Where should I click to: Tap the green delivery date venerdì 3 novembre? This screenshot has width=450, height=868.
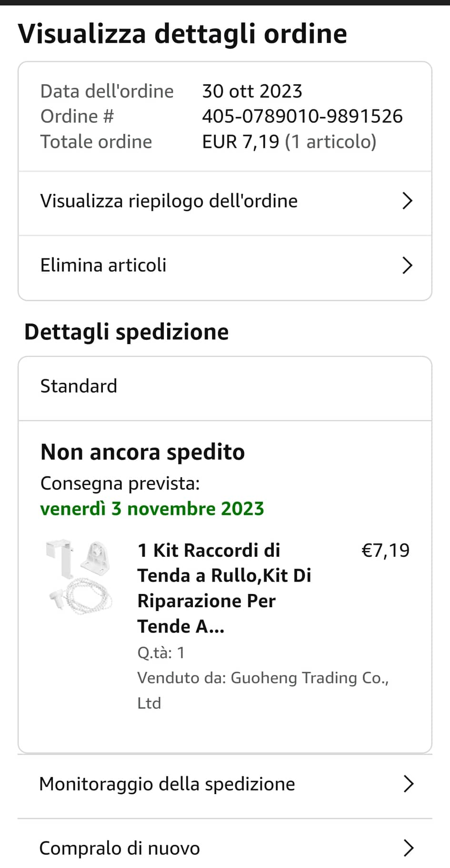(152, 509)
